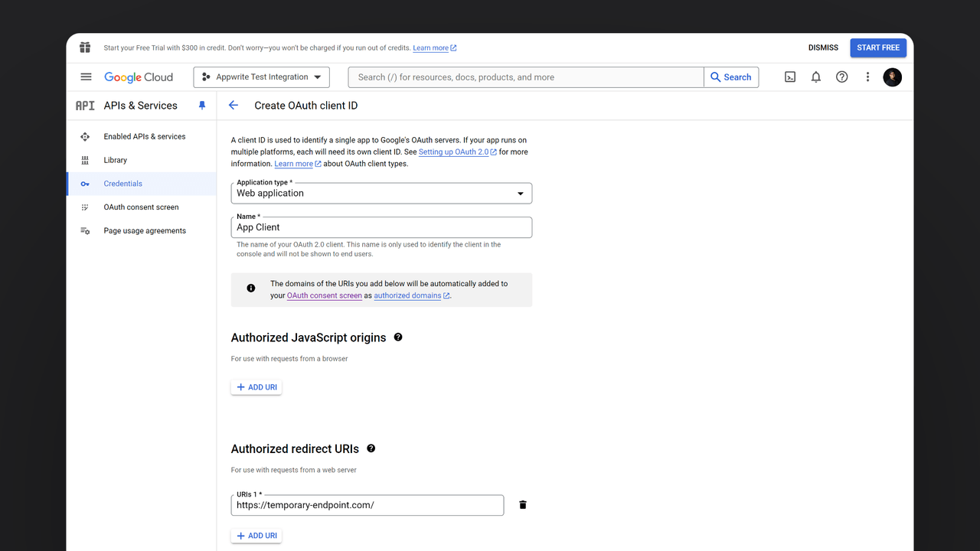Click the Name field containing App Client
The image size is (980, 551).
pos(381,227)
